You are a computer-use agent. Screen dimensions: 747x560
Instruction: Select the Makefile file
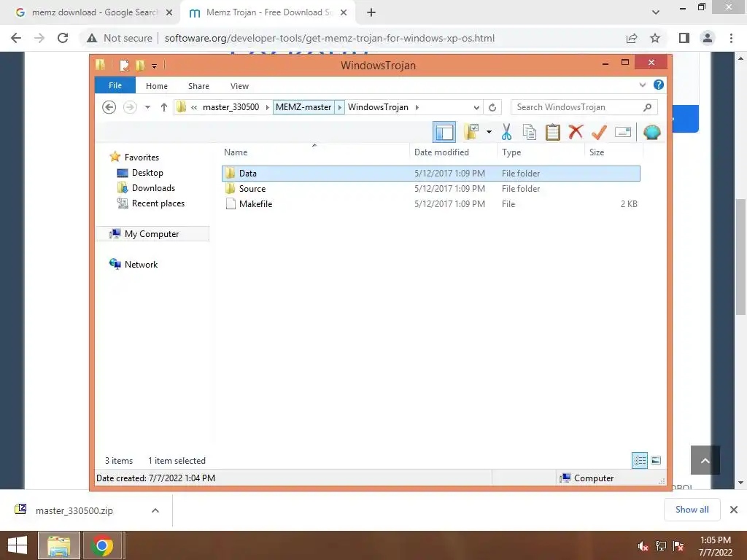pos(430,204)
